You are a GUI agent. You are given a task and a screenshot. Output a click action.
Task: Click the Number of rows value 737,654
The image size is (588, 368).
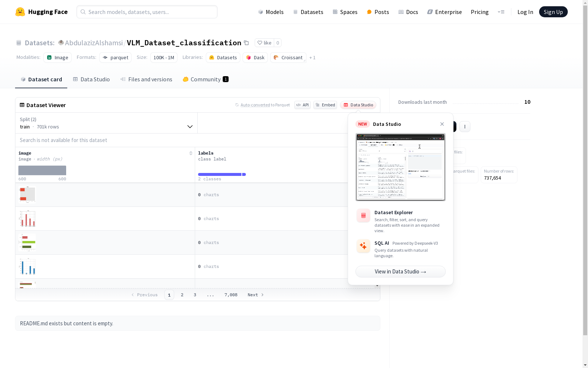pyautogui.click(x=492, y=178)
